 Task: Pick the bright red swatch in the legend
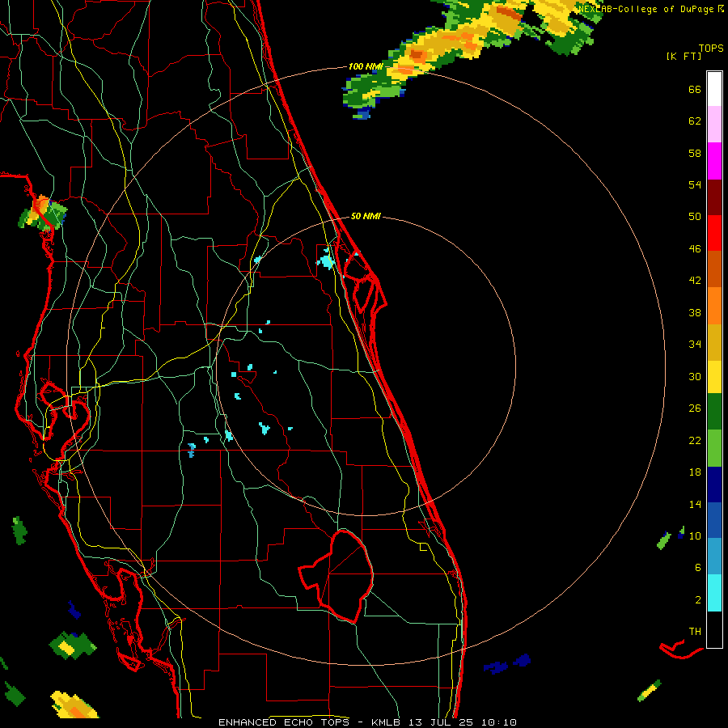(714, 233)
